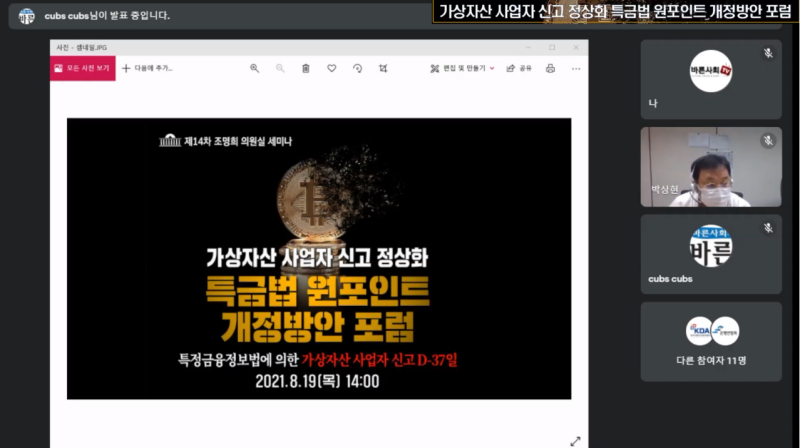Expand the Edit & Create dropdown
The height and width of the screenshot is (448, 800).
(462, 68)
